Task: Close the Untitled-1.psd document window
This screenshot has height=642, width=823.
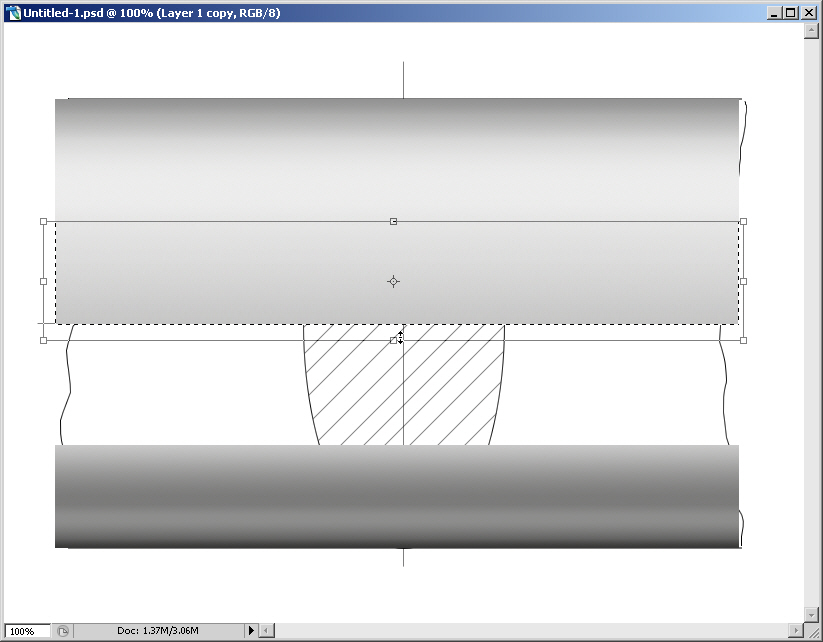Action: tap(809, 13)
